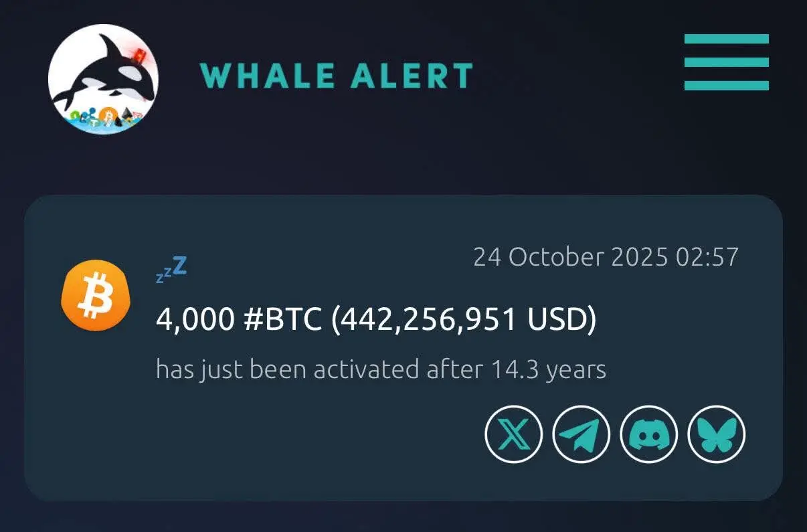
Task: Click the orca whale logo
Action: [x=103, y=79]
